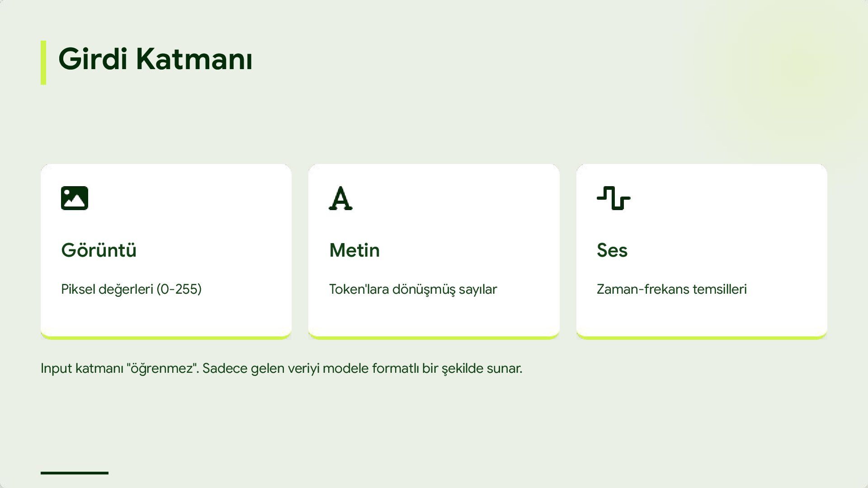868x488 pixels.
Task: Click the lime underline of the Ses card
Action: pos(702,338)
